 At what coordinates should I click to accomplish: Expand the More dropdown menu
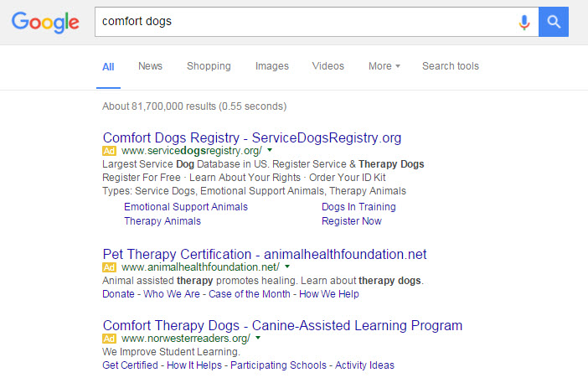click(x=384, y=66)
